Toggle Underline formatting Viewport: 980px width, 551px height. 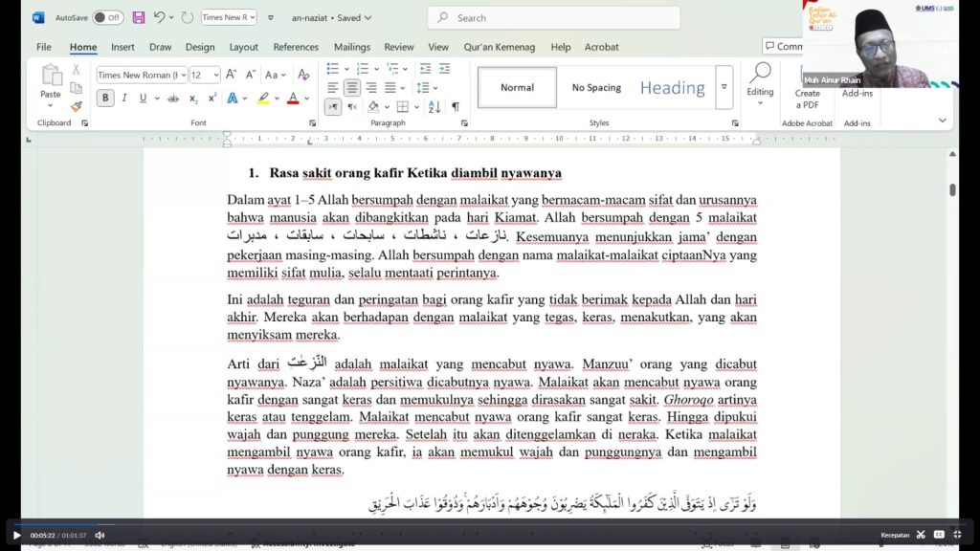pyautogui.click(x=144, y=99)
